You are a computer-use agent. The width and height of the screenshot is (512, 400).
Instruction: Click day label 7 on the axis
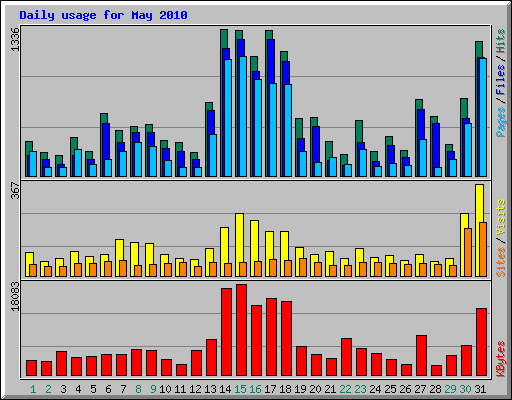[123, 389]
